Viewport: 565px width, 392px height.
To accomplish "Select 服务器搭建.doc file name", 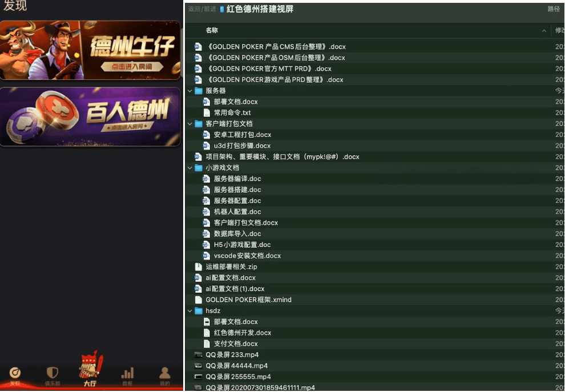I will pyautogui.click(x=237, y=190).
